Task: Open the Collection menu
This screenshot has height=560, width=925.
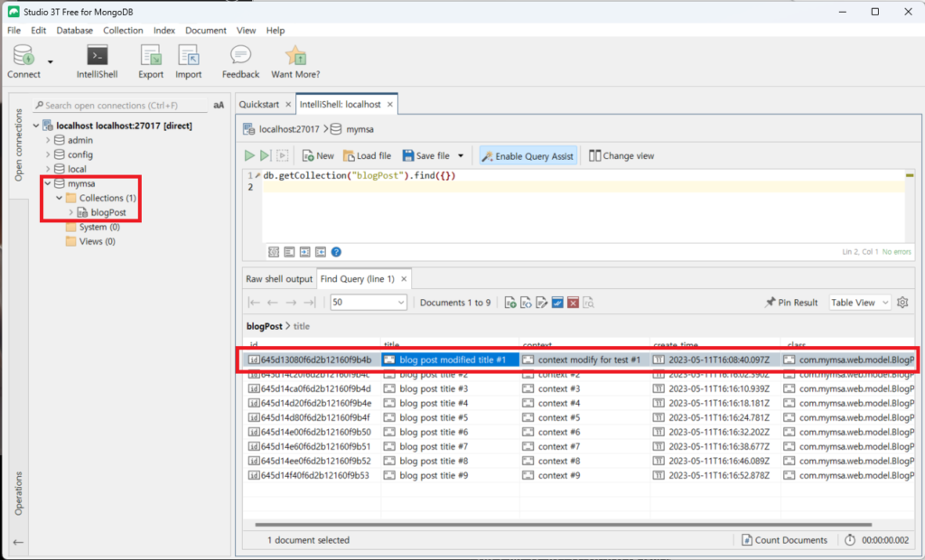Action: (123, 30)
